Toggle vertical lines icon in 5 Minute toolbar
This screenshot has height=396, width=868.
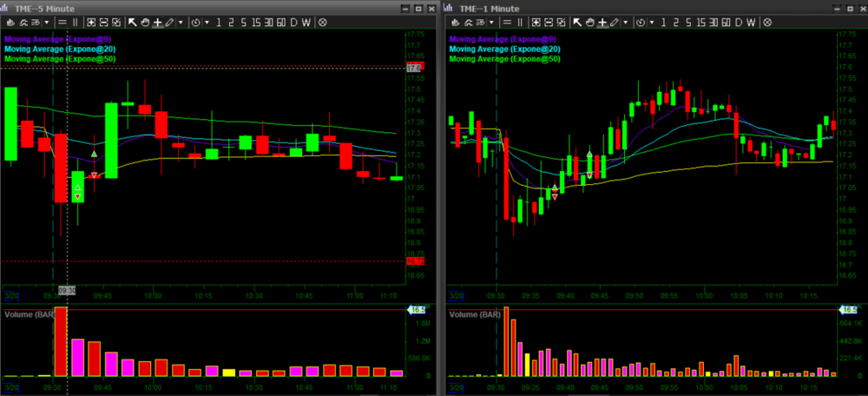[x=75, y=22]
